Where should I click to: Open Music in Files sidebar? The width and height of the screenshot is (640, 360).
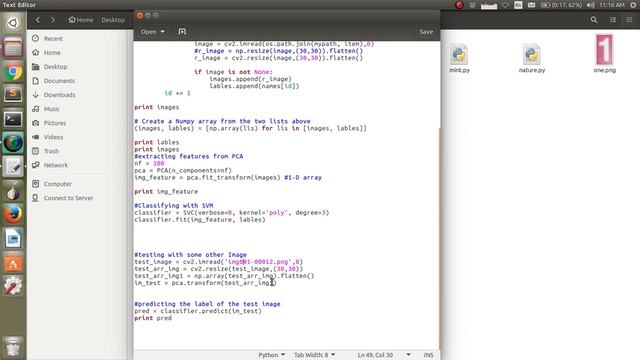pyautogui.click(x=51, y=109)
